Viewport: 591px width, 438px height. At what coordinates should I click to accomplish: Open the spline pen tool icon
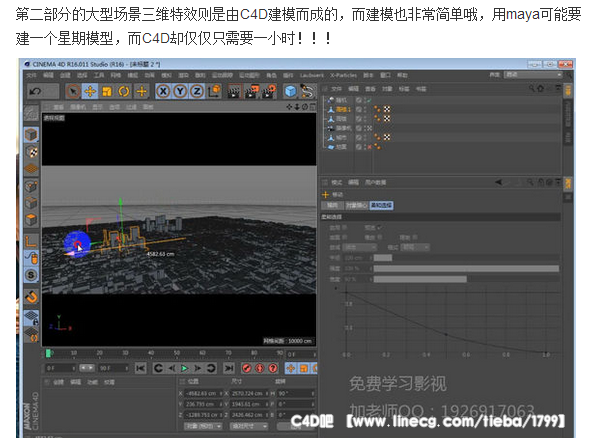[307, 91]
